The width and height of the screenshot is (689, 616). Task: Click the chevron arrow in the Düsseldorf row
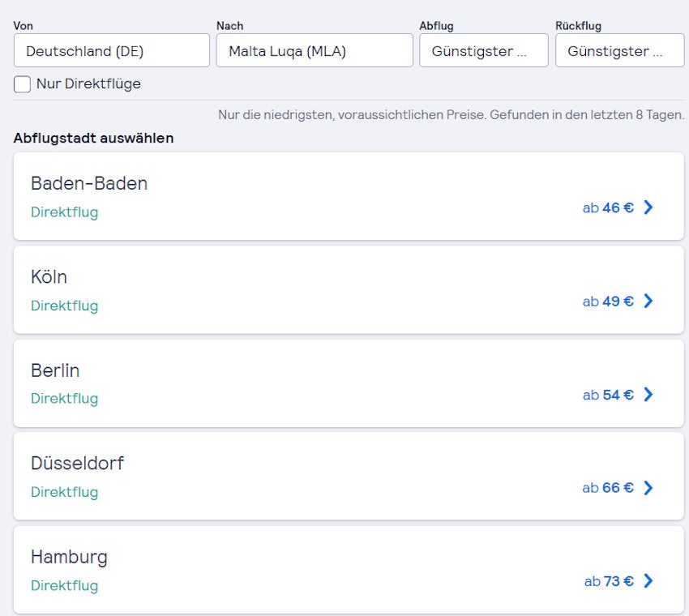coord(648,488)
